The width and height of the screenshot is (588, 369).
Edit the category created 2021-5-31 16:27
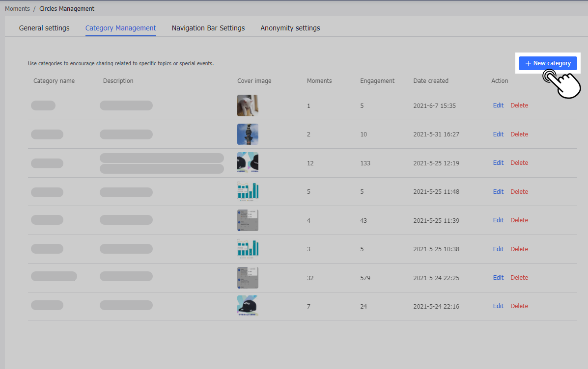coord(498,134)
